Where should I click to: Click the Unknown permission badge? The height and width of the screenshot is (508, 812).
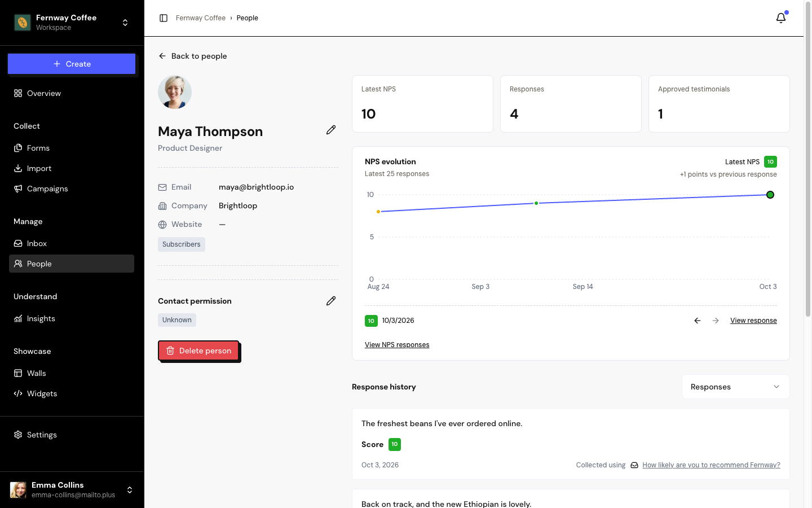pyautogui.click(x=177, y=320)
